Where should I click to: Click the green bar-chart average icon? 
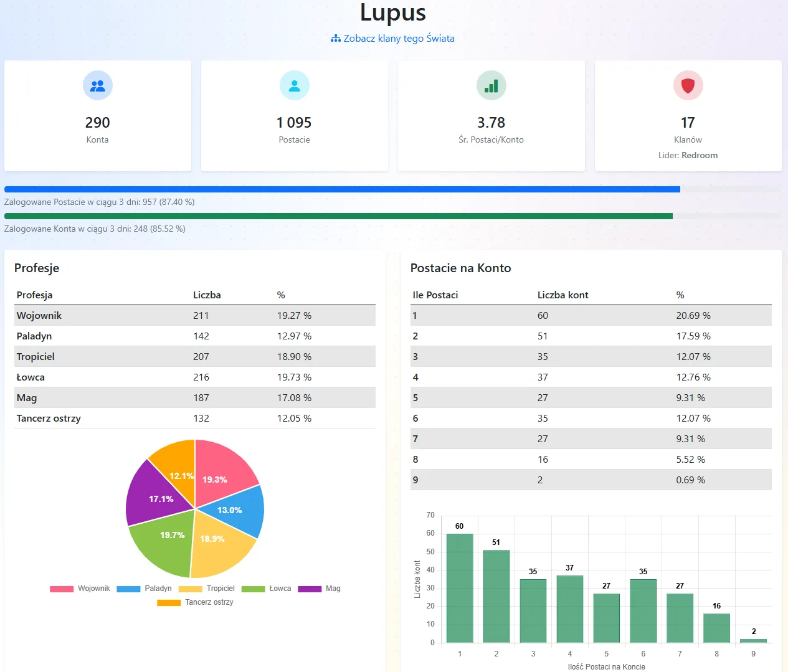pyautogui.click(x=491, y=85)
